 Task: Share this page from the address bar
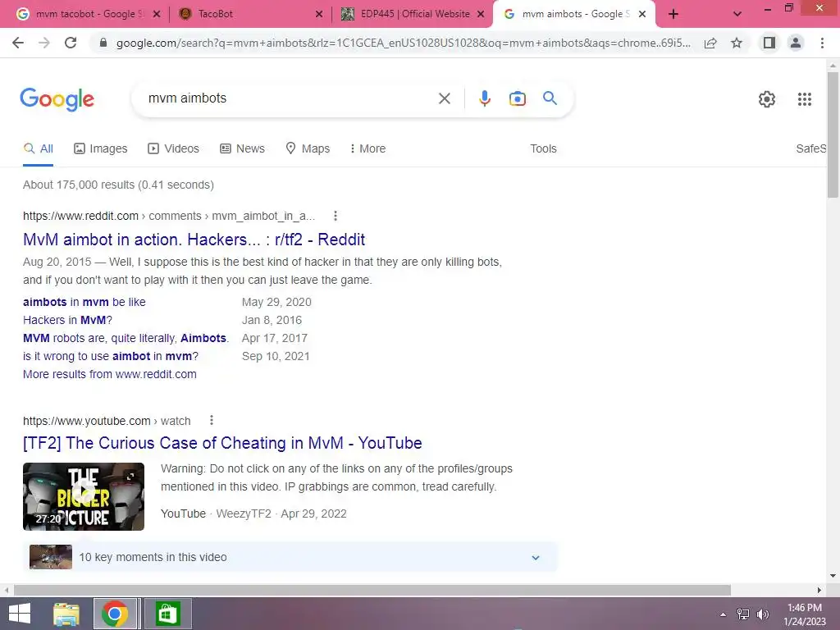[710, 43]
